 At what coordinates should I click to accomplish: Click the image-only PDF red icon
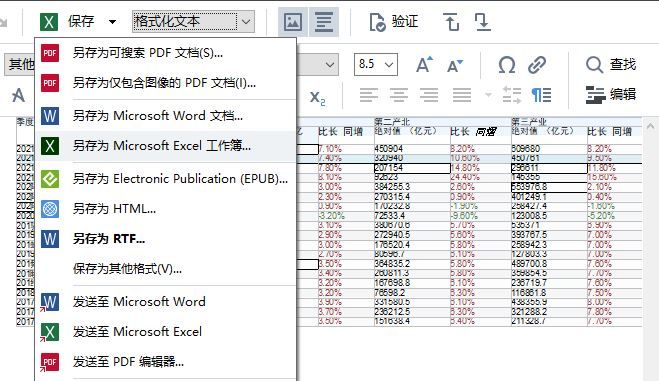pyautogui.click(x=50, y=83)
